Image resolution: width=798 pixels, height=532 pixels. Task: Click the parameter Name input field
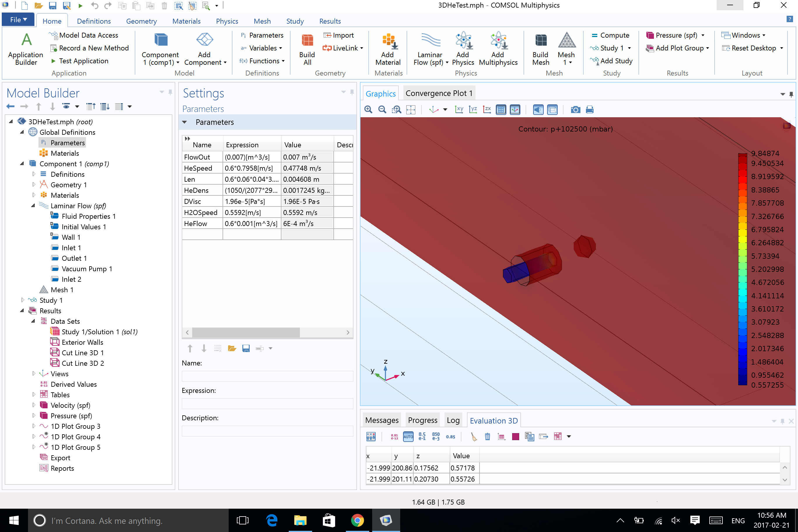(267, 376)
